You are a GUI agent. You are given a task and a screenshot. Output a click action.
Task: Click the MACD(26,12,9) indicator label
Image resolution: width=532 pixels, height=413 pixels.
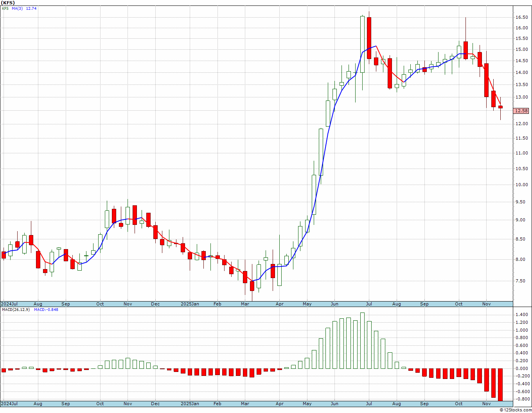coord(16,309)
